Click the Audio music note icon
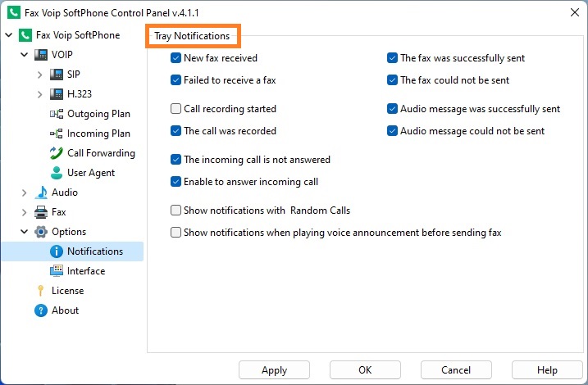The image size is (588, 385). (41, 192)
